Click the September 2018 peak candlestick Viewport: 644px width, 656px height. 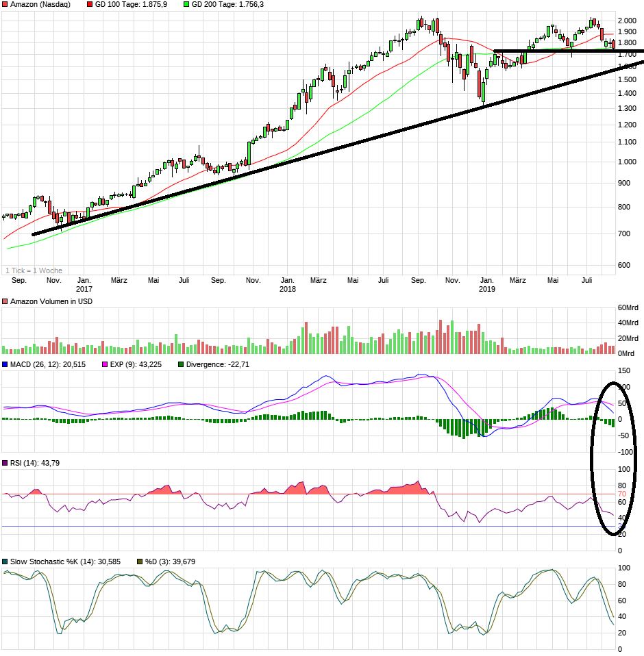(421, 23)
